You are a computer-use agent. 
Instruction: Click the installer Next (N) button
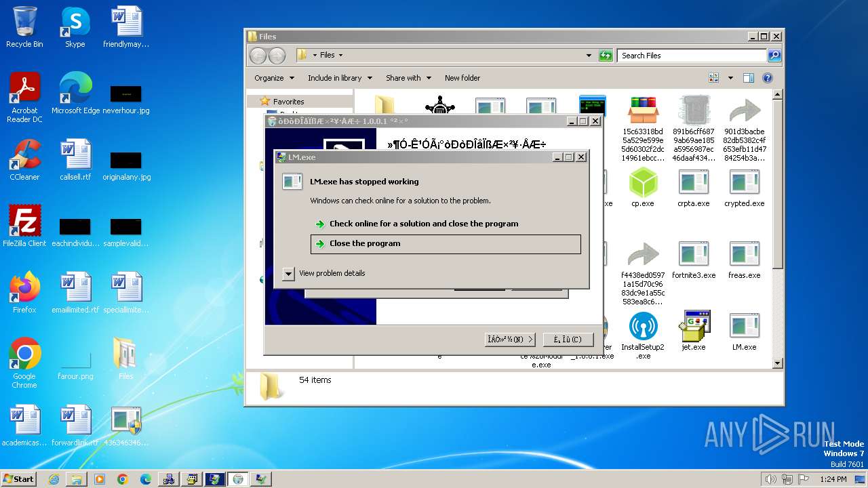(x=511, y=339)
